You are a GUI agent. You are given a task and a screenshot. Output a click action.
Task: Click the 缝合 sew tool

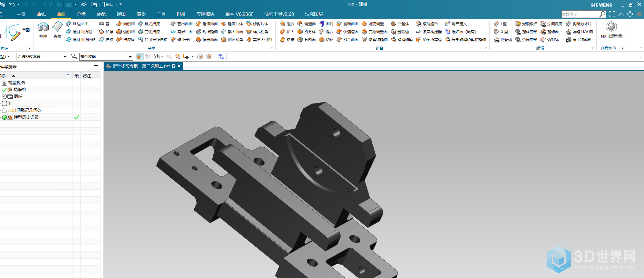pyautogui.click(x=326, y=32)
